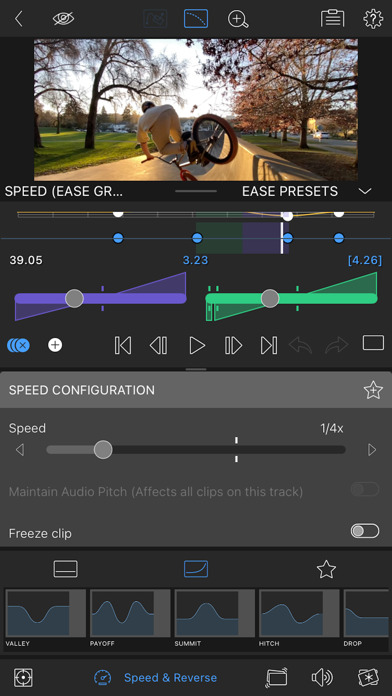
Task: Open the audio speaker tool
Action: click(322, 678)
